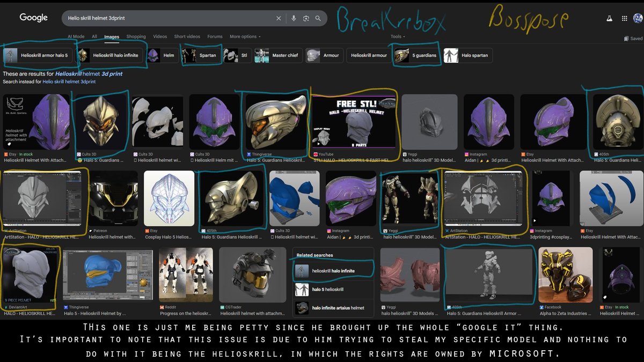The height and width of the screenshot is (362, 644).
Task: Open Etsy 'Cosplay Halo 5' wireframe image
Action: click(169, 198)
